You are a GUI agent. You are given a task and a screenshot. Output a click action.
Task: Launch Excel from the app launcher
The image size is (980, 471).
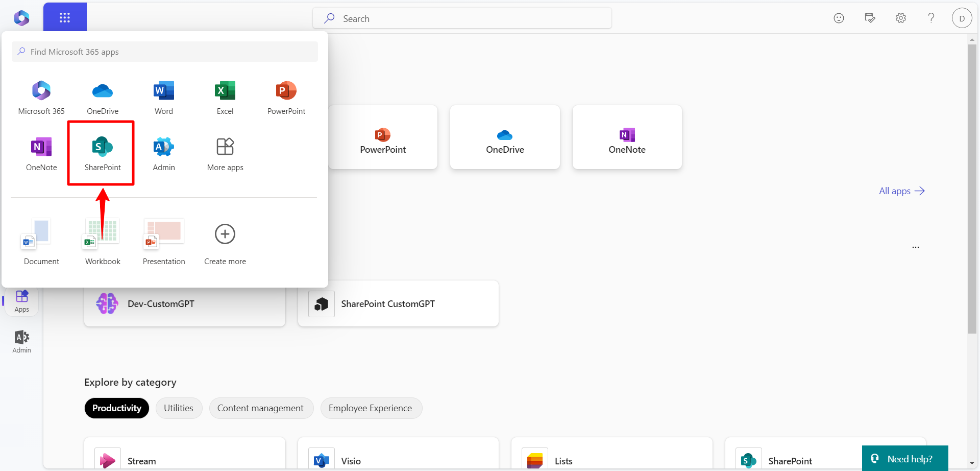pos(225,98)
